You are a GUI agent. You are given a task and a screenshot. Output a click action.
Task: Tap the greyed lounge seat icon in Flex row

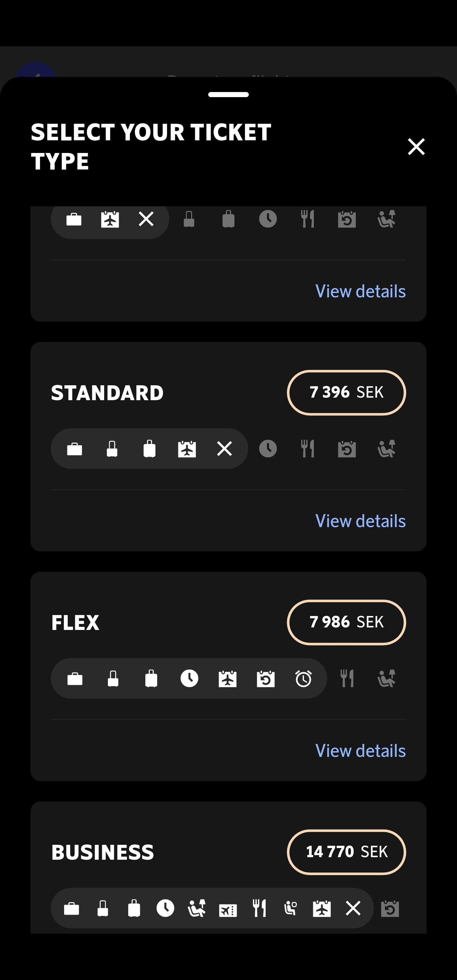[x=386, y=679]
